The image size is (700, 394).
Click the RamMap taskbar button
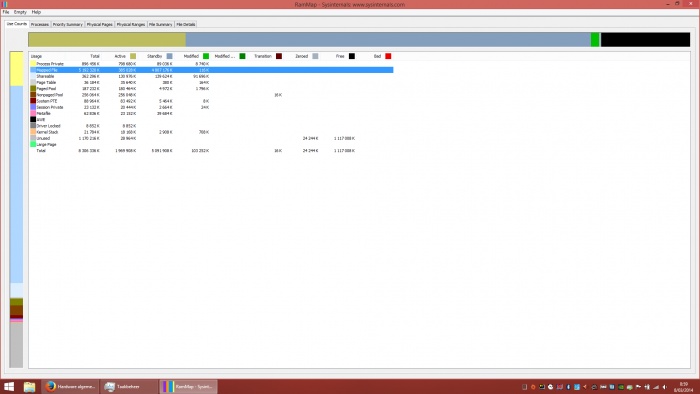188,386
